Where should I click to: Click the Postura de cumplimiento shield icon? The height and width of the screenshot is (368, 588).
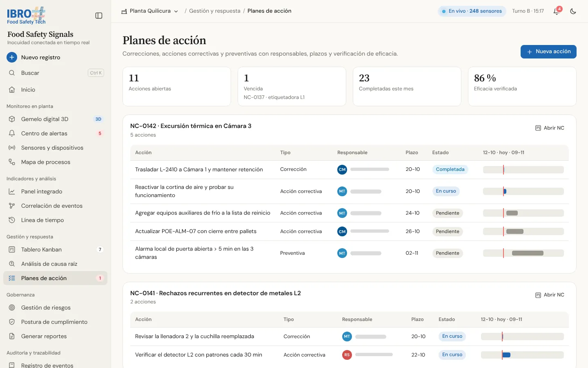pyautogui.click(x=12, y=322)
